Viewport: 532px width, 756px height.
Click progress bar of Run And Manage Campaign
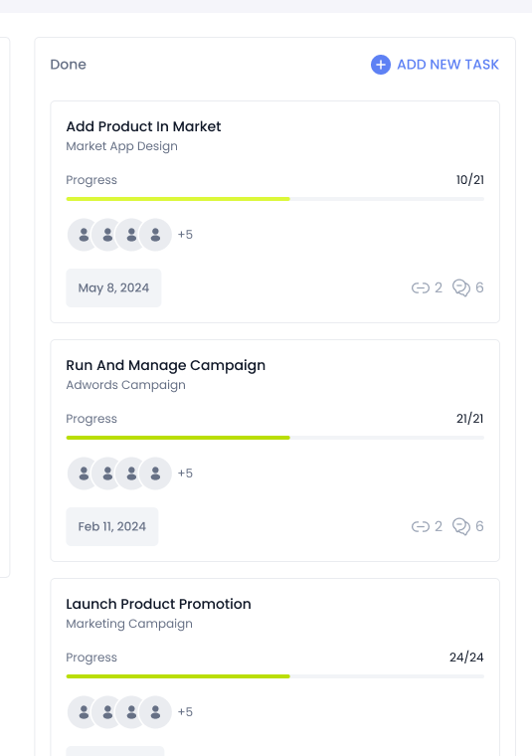[275, 438]
